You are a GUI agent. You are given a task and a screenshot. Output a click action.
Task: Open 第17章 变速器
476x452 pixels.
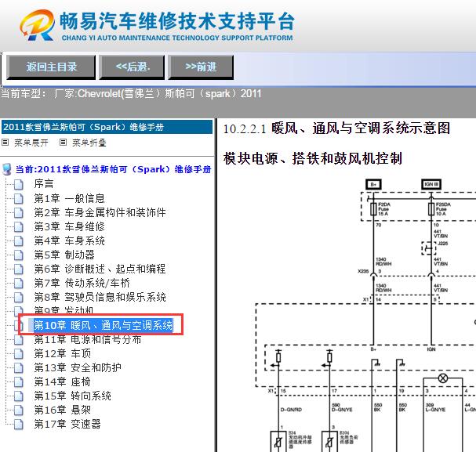(67, 424)
